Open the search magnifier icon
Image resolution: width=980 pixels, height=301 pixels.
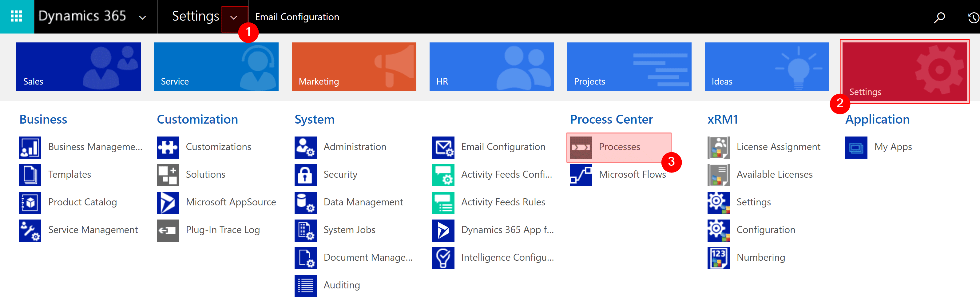(x=939, y=18)
